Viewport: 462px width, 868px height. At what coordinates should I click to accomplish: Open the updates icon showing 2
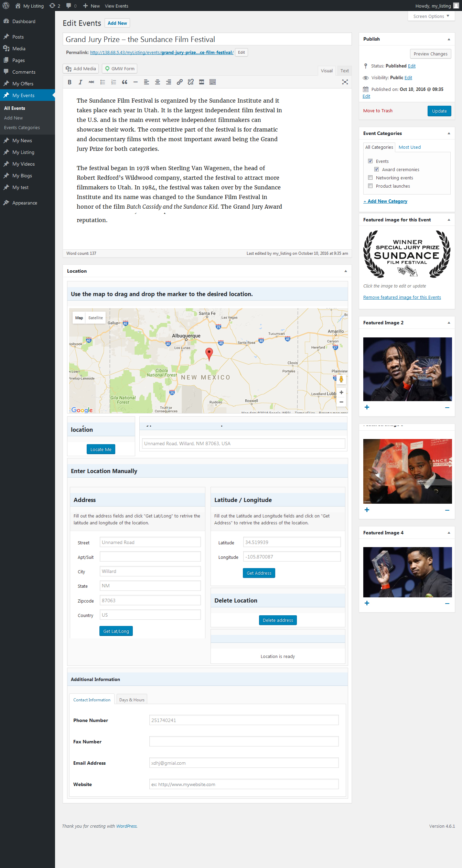click(55, 6)
